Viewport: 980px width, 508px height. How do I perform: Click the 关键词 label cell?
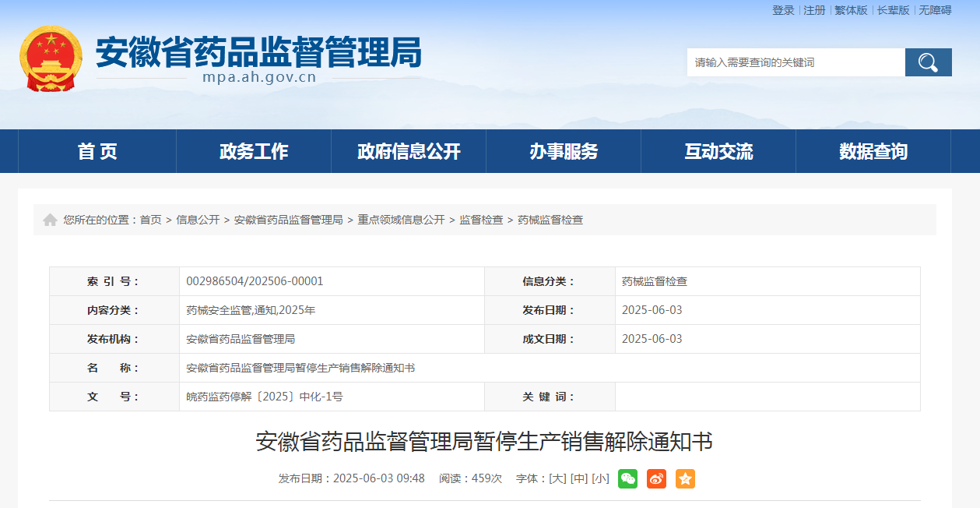click(550, 397)
